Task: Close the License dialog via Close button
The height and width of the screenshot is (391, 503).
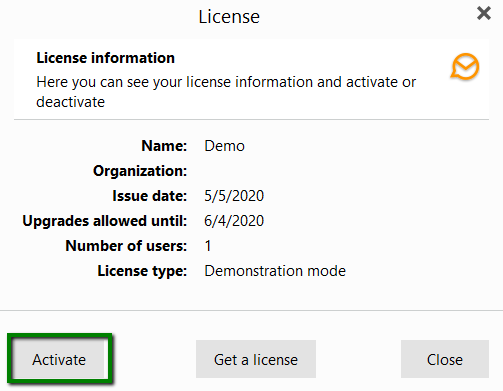Action: click(445, 359)
